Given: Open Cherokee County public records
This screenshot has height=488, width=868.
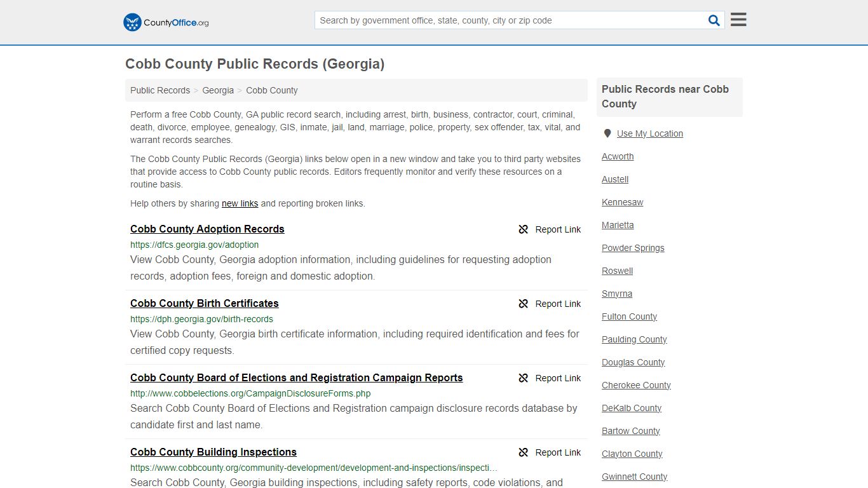Looking at the screenshot, I should coord(636,385).
